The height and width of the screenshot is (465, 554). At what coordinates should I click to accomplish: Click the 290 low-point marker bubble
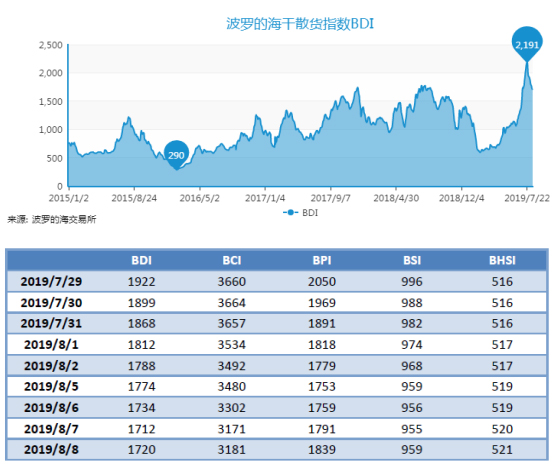tap(176, 155)
